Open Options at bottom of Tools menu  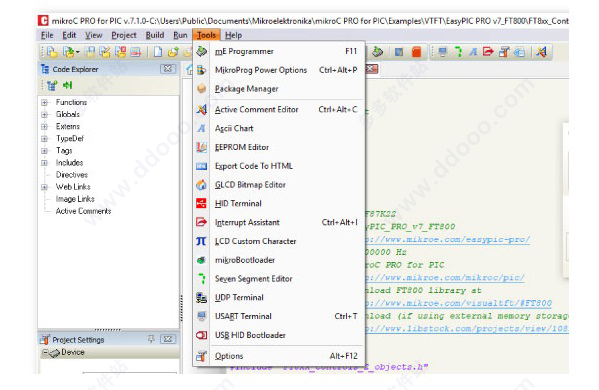click(278, 356)
